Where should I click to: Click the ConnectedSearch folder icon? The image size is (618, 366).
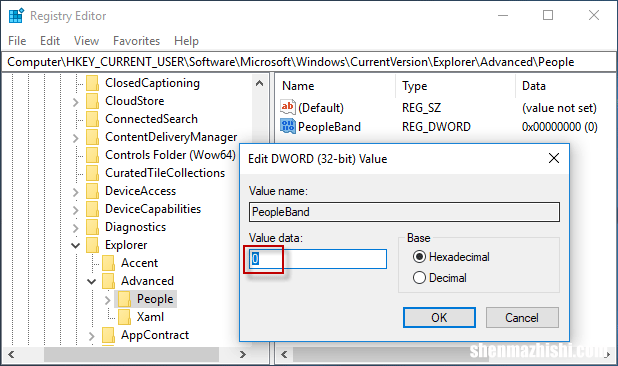[93, 119]
